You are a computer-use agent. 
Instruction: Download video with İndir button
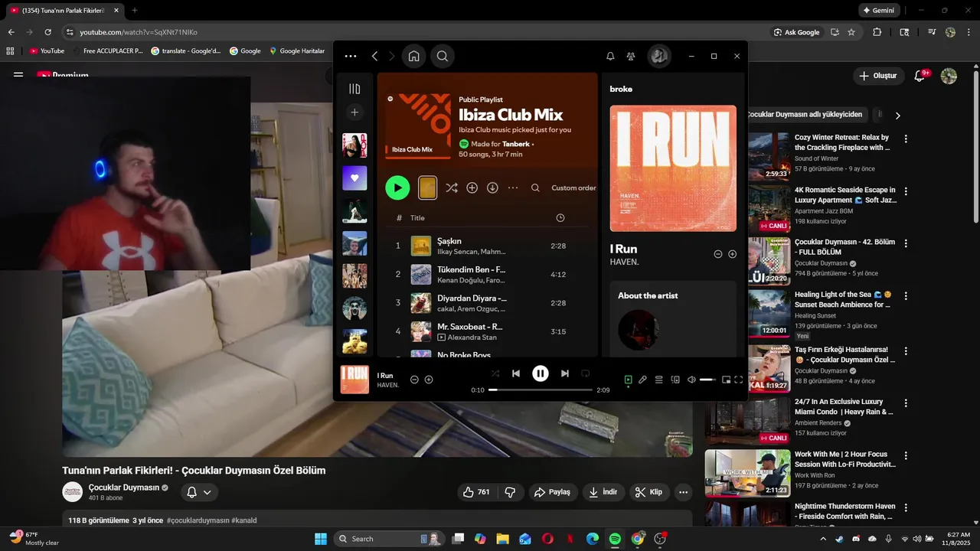coord(603,492)
